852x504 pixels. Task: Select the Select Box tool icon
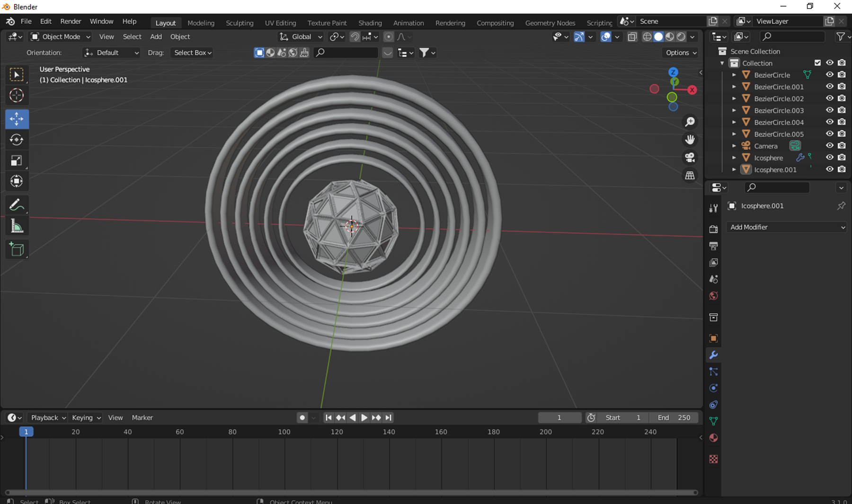pyautogui.click(x=17, y=75)
